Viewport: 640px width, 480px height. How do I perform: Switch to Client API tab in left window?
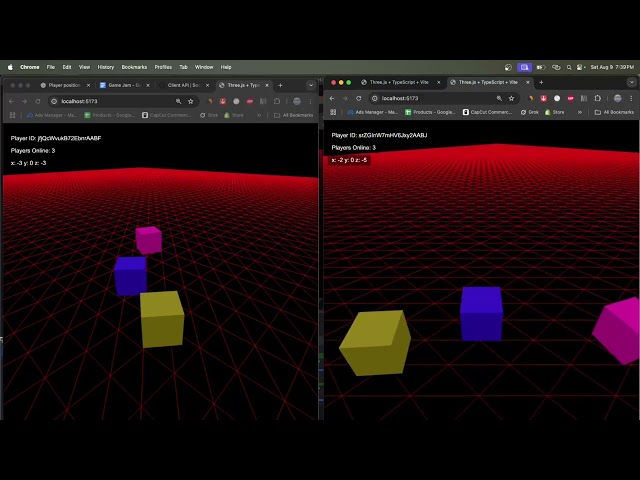pyautogui.click(x=184, y=85)
